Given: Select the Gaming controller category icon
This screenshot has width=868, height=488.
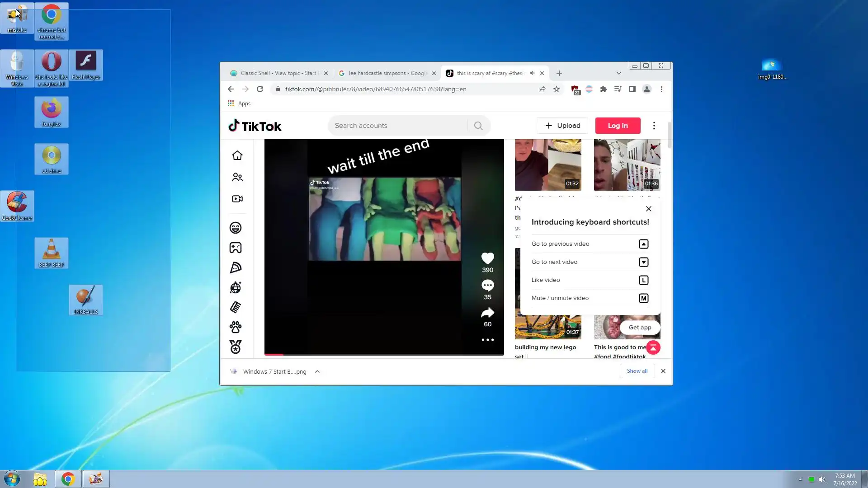Looking at the screenshot, I should (236, 248).
